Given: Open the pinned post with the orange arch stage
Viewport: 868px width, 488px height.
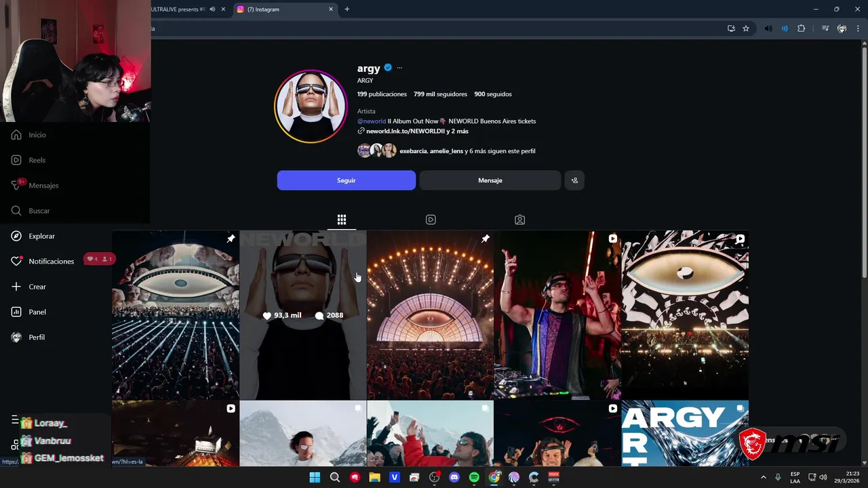Looking at the screenshot, I should click(x=431, y=315).
